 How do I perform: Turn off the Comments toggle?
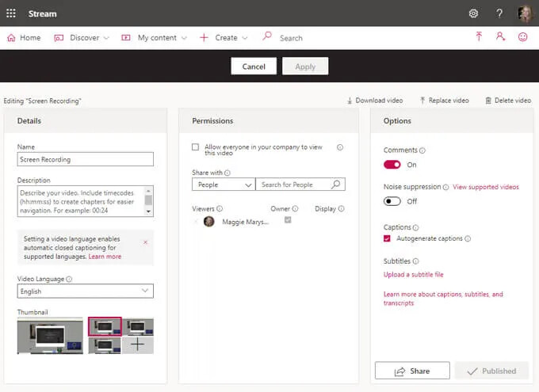click(392, 165)
